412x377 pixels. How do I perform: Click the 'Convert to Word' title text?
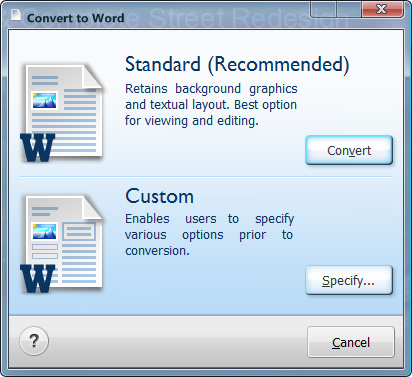[x=76, y=18]
